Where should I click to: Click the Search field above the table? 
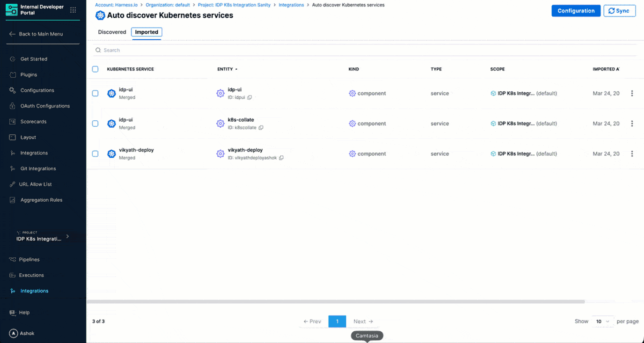[x=365, y=50]
